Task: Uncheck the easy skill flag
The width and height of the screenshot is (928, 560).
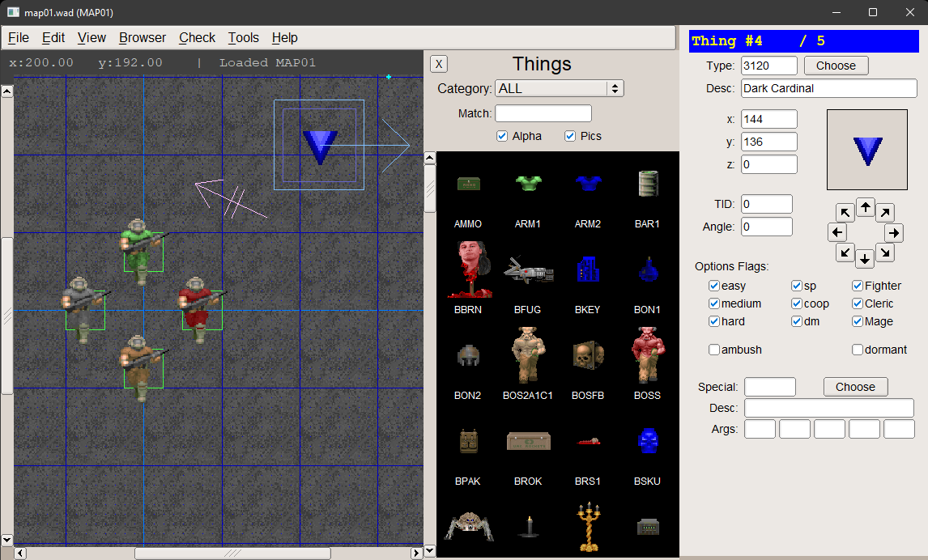Action: (714, 286)
